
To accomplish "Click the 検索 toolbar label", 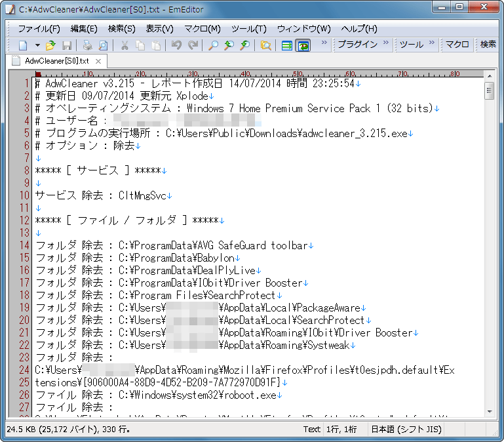I will click(488, 45).
